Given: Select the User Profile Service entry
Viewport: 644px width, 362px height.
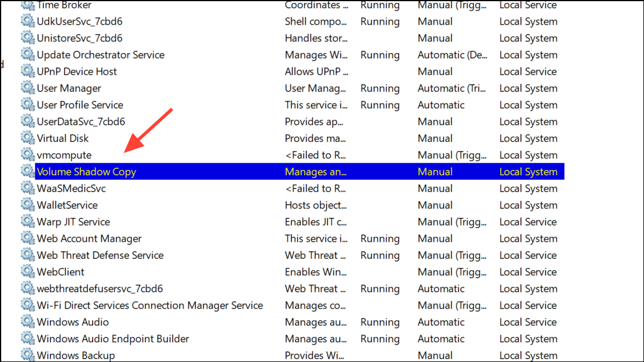Looking at the screenshot, I should [80, 105].
